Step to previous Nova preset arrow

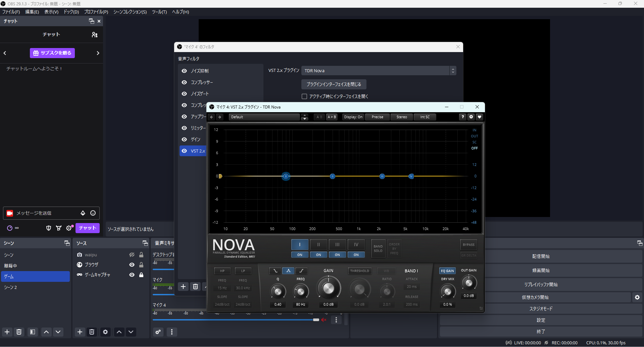pos(211,117)
